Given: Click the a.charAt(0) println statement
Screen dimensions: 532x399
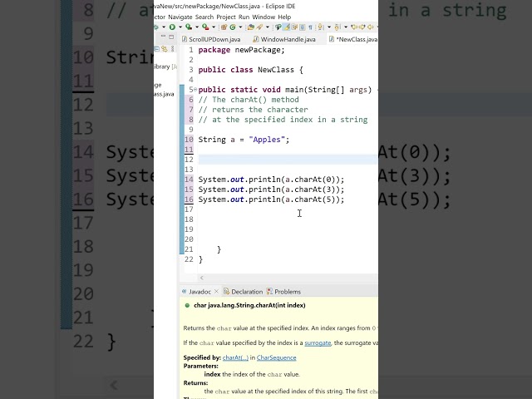Looking at the screenshot, I should (271, 180).
